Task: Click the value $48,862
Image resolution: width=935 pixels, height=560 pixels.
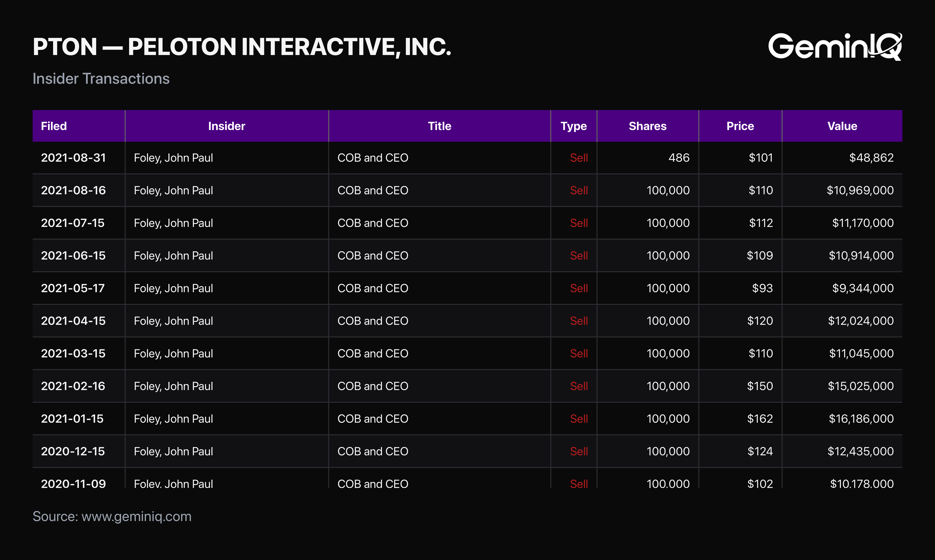Action: (871, 158)
